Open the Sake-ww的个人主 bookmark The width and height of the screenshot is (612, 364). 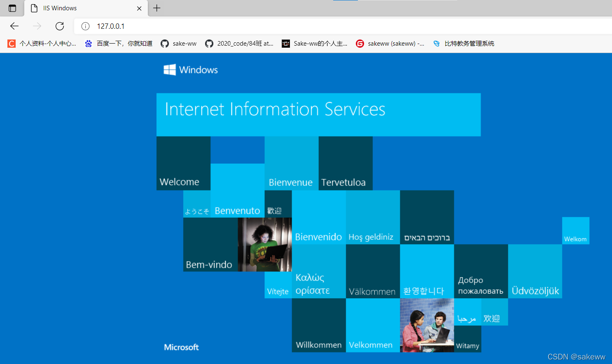coord(315,44)
